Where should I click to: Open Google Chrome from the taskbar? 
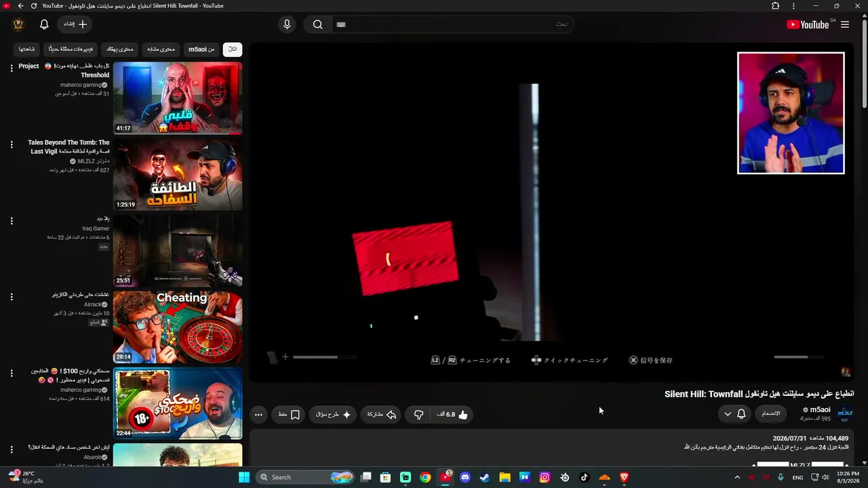[x=425, y=477]
